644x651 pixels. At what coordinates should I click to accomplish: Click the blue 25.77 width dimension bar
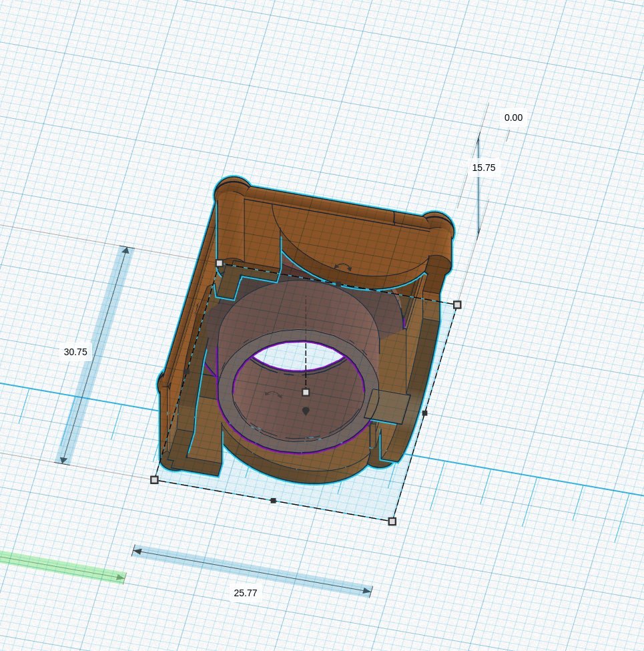pyautogui.click(x=252, y=572)
